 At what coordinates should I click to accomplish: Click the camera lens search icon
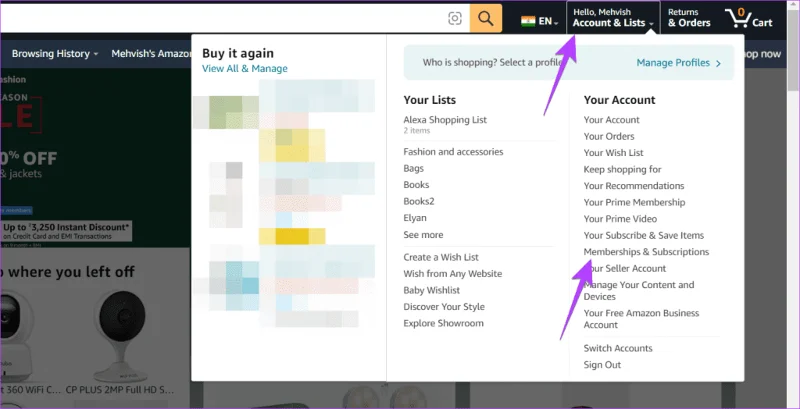(455, 19)
